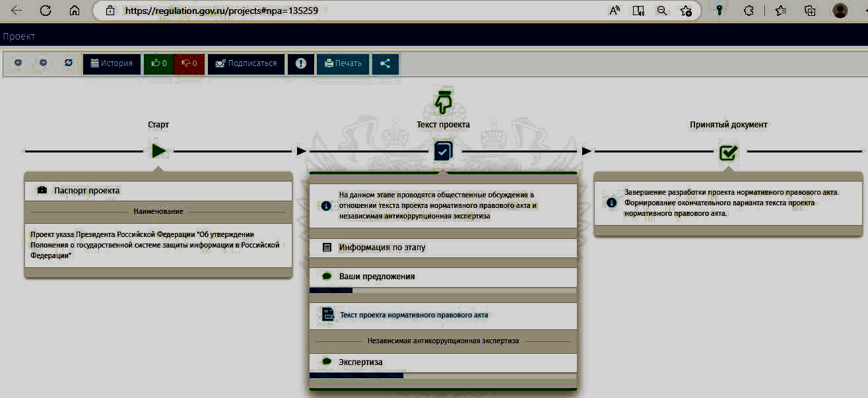Click the red thumbs down vote button

point(189,64)
